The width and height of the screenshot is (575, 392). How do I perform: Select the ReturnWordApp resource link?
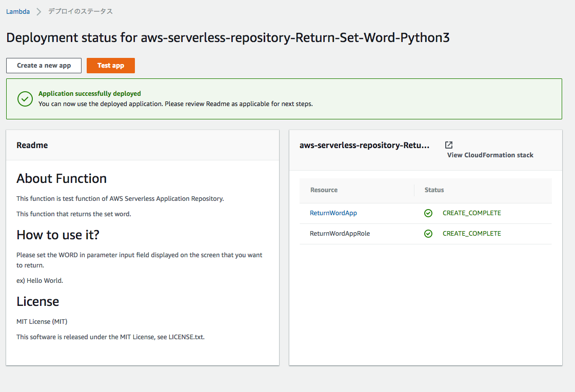click(333, 213)
